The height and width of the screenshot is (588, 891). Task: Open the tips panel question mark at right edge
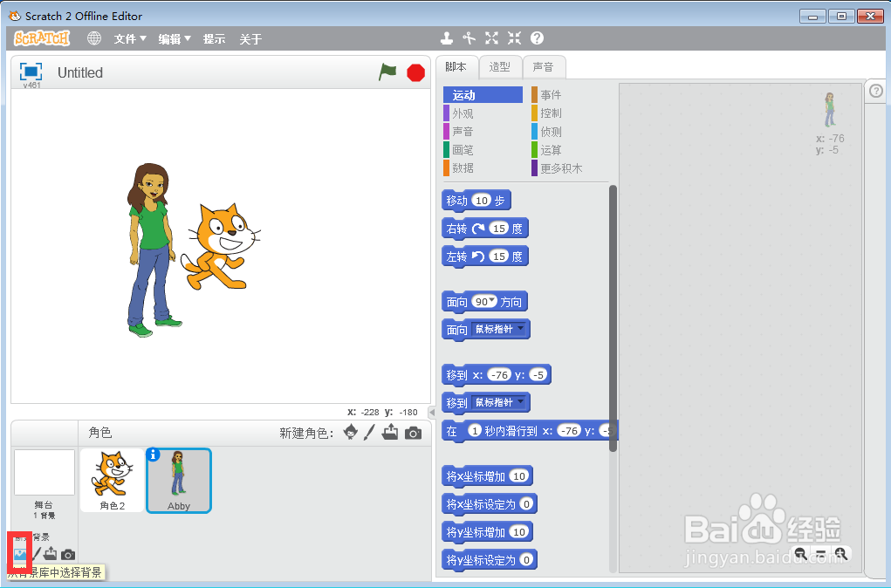click(876, 91)
